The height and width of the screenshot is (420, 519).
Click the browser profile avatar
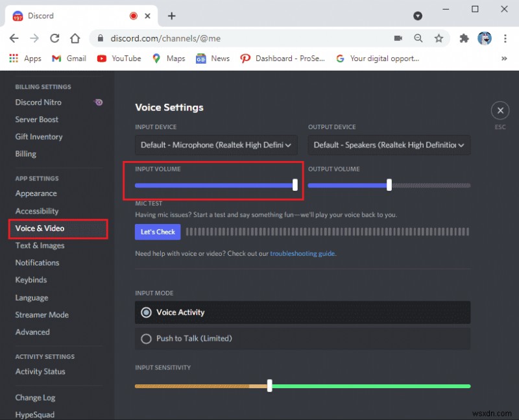click(485, 38)
